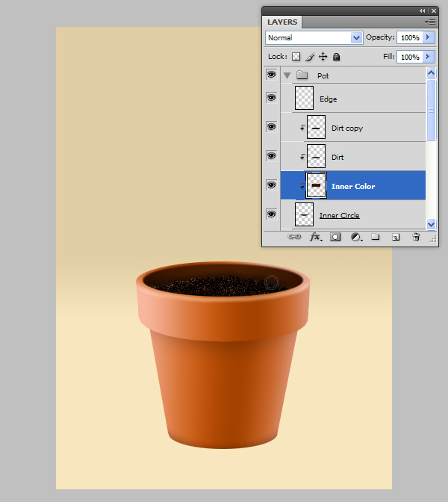Image resolution: width=448 pixels, height=502 pixels.
Task: Create a new layer group
Action: (x=376, y=237)
